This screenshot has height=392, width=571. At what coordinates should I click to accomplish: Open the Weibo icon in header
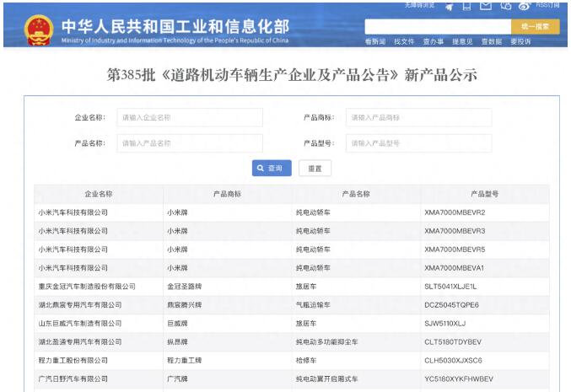pyautogui.click(x=525, y=6)
